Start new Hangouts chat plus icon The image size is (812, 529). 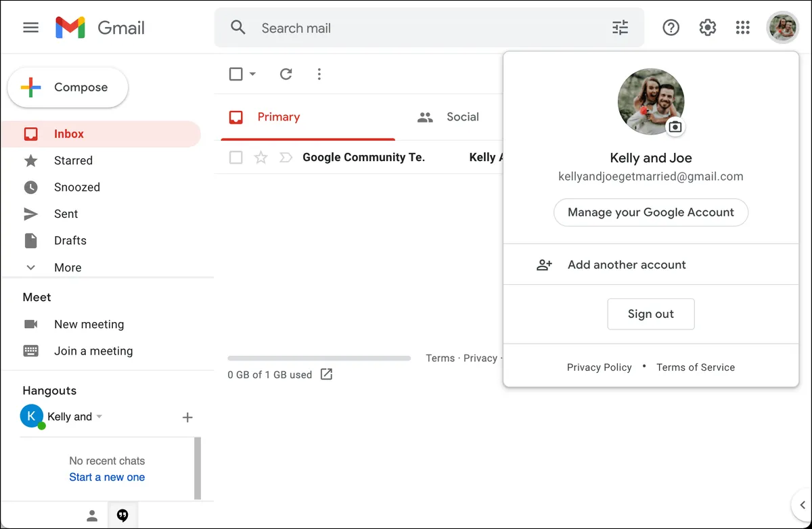tap(187, 417)
